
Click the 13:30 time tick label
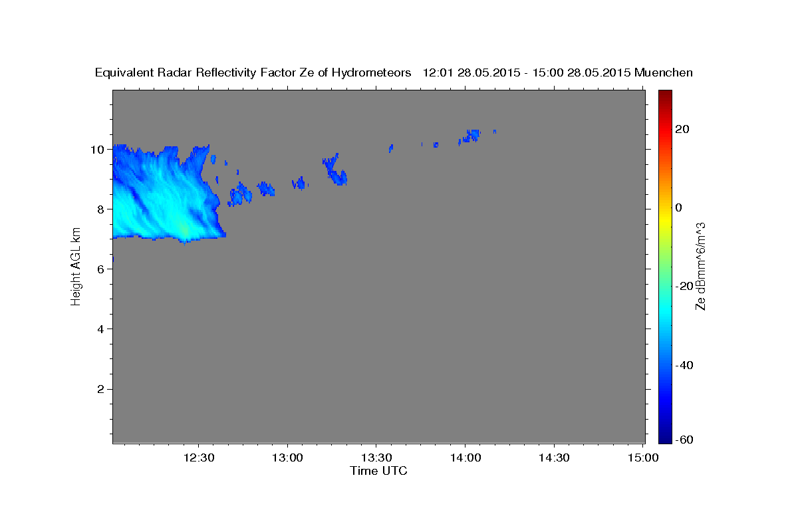coord(376,458)
